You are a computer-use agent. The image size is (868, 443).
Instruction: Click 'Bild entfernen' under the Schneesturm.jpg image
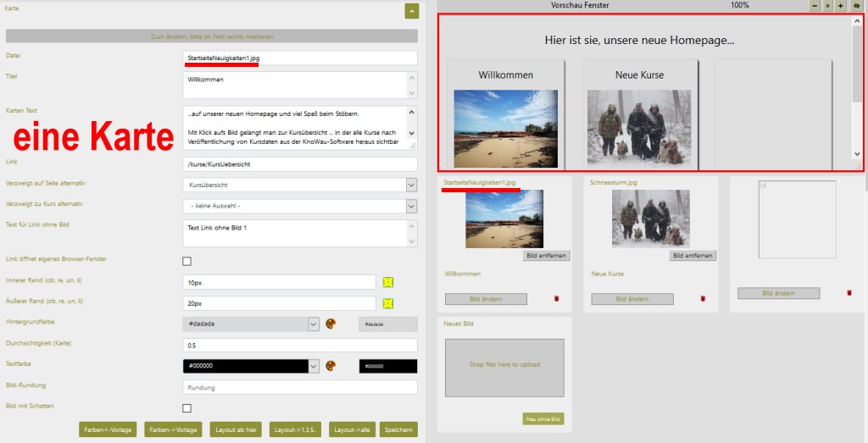click(693, 255)
